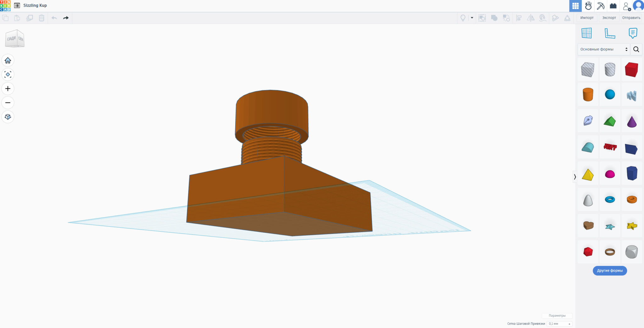Switch to the 3D design grid view
Image resolution: width=644 pixels, height=328 pixels.
tap(575, 6)
